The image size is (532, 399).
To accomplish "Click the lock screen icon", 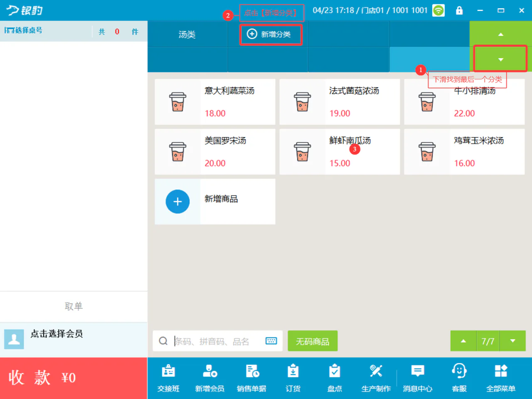I will click(459, 10).
